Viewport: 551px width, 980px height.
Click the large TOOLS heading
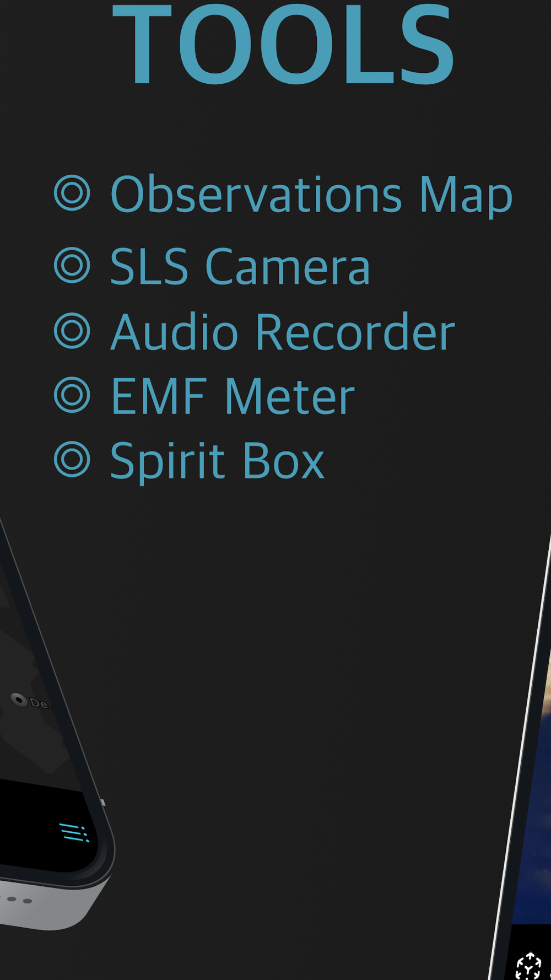click(x=284, y=44)
